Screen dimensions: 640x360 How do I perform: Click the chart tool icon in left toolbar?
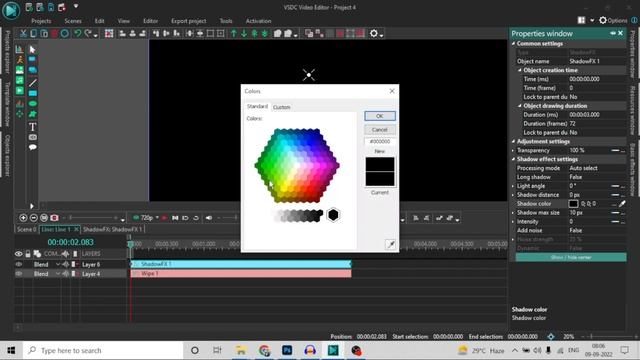[x=20, y=49]
